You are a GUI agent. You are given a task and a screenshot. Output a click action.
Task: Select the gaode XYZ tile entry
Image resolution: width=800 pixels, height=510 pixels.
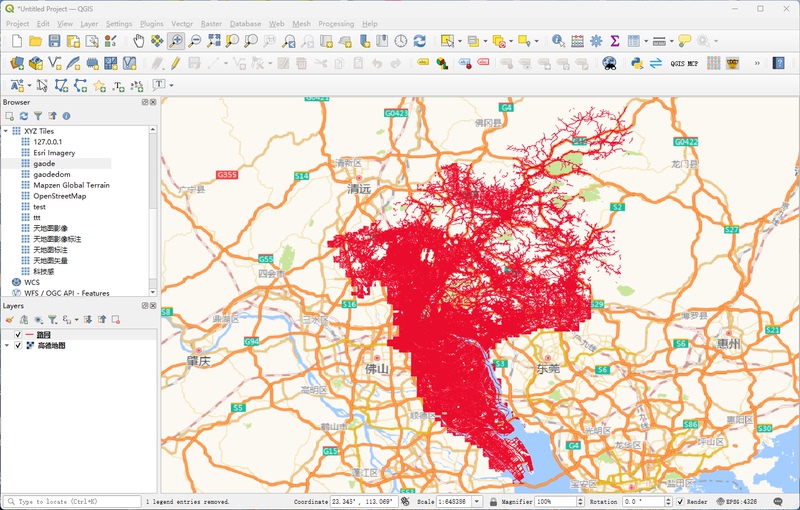tap(44, 164)
